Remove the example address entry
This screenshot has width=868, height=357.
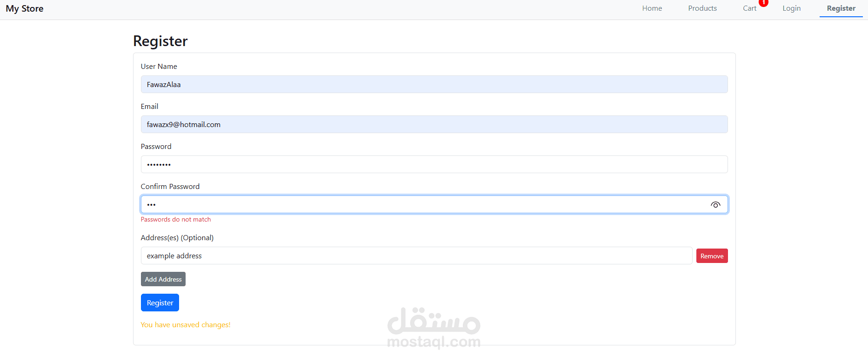(x=712, y=256)
